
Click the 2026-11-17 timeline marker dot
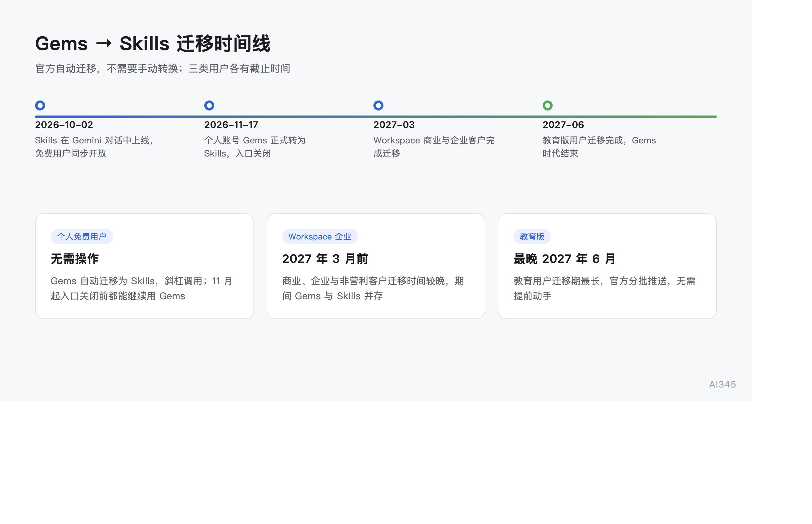209,105
